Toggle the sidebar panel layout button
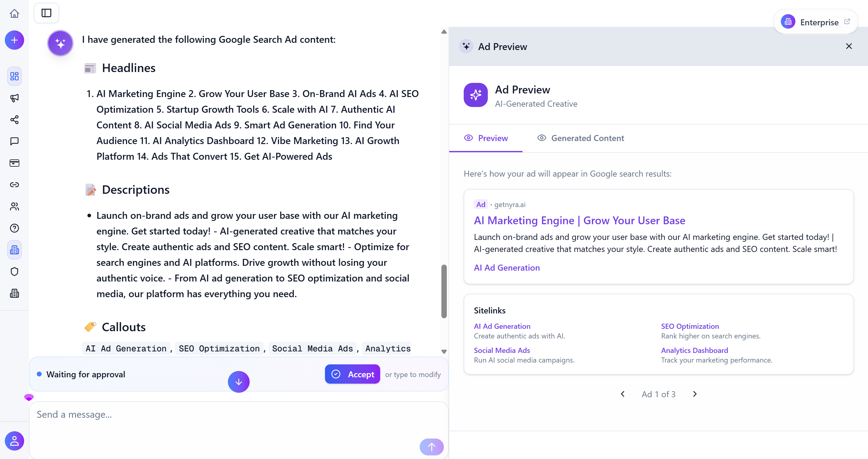This screenshot has height=459, width=868. tap(46, 13)
